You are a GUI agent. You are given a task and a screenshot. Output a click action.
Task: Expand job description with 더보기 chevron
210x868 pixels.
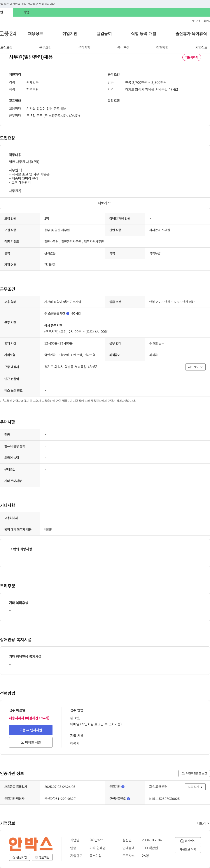pos(105,203)
